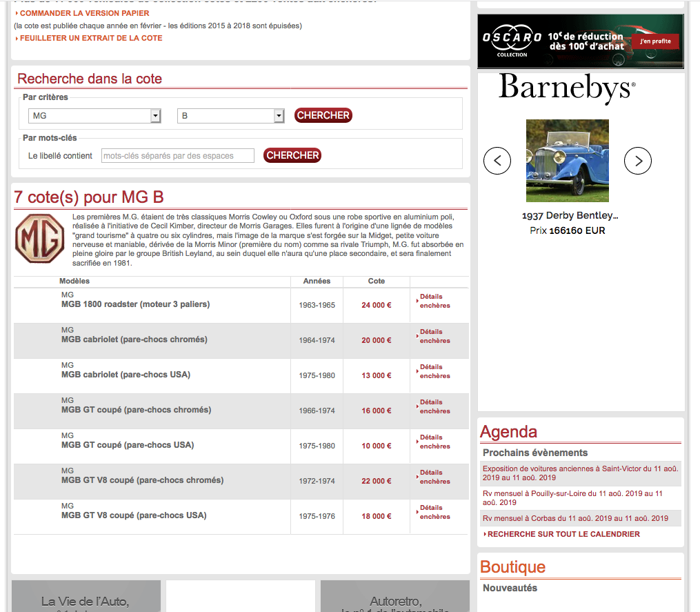Click the Modèles column header

click(74, 281)
